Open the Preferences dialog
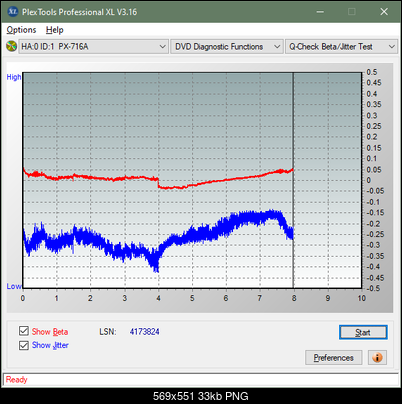 tap(333, 358)
